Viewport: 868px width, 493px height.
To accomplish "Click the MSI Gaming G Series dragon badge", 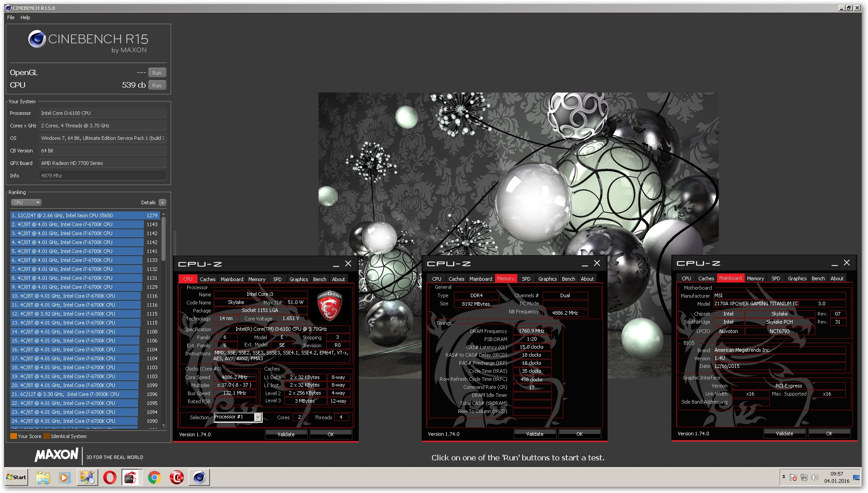I will coord(329,306).
